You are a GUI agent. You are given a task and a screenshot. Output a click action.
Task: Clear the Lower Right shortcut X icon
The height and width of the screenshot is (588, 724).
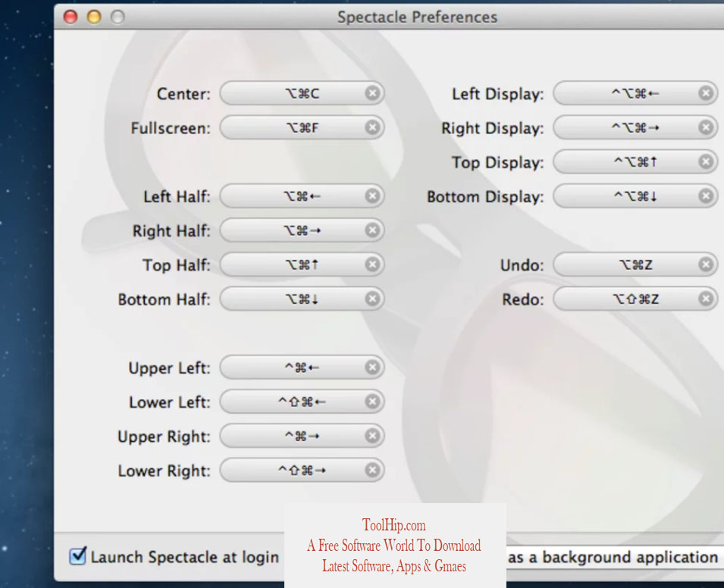[372, 470]
